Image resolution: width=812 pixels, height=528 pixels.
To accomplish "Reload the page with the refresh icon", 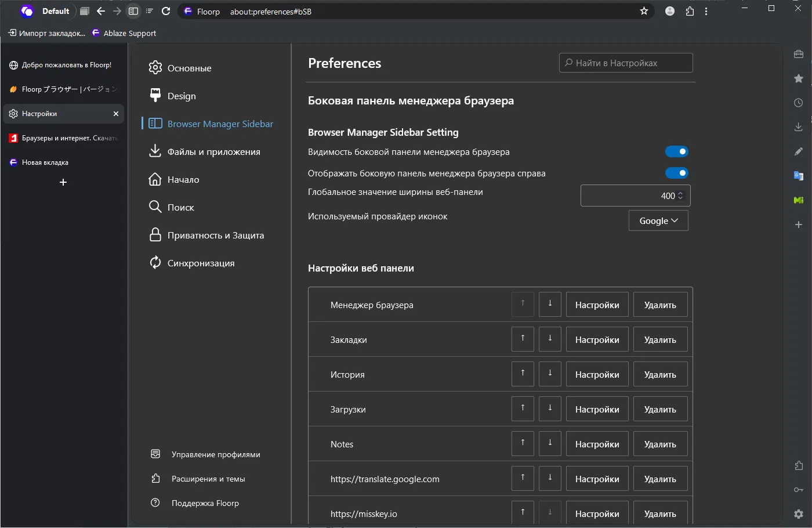I will 166,11.
